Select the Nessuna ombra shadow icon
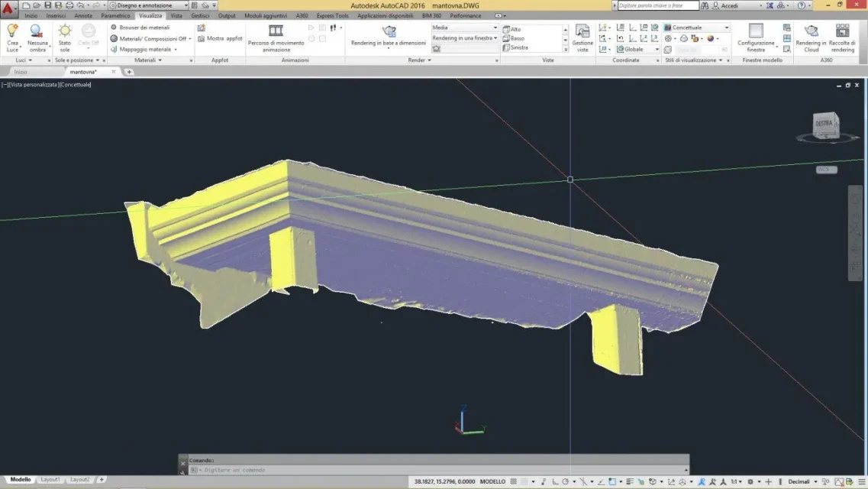 tap(37, 31)
